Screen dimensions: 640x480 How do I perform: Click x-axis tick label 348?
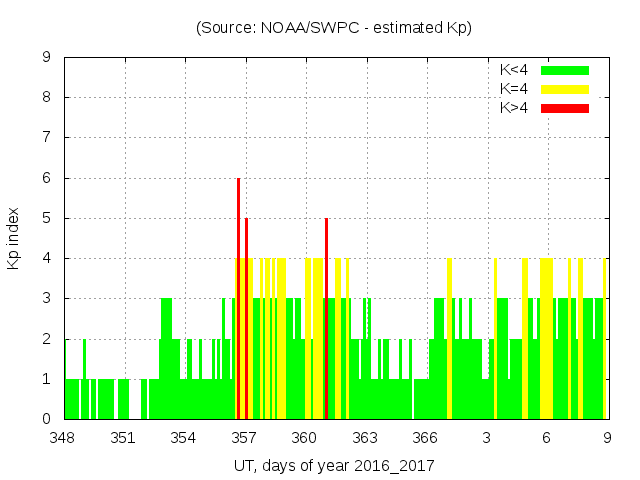pyautogui.click(x=63, y=438)
